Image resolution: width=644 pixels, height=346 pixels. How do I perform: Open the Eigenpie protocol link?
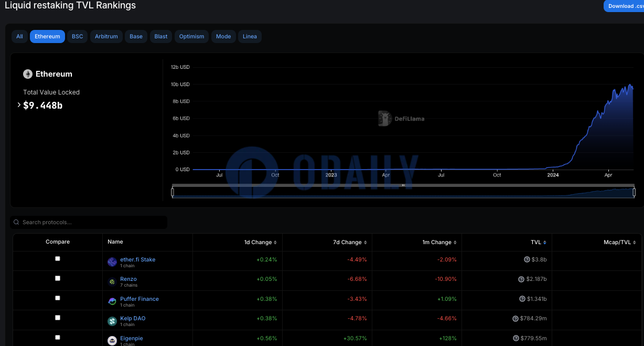tap(132, 338)
